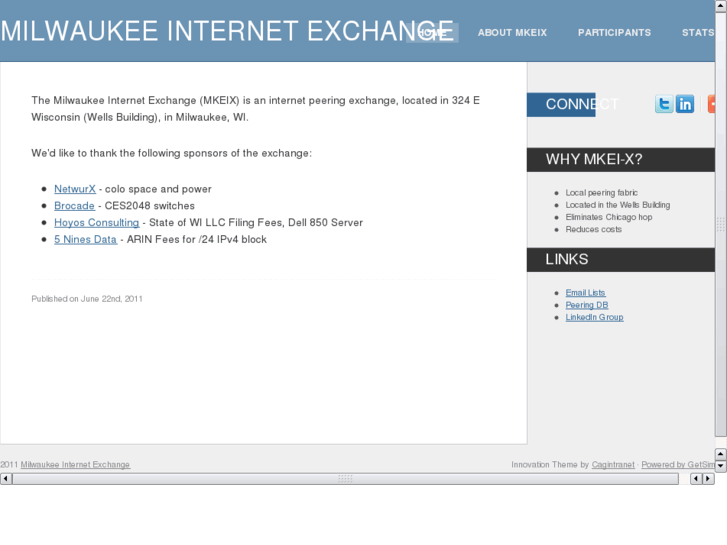Click 'ARIN Fees for /24 IPv4 block' text
Image resolution: width=727 pixels, height=545 pixels.
(x=197, y=240)
